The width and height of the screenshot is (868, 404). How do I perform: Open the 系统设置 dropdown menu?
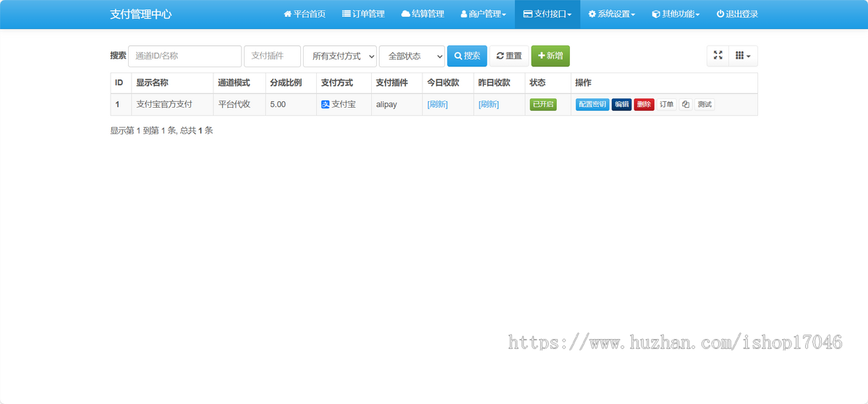tap(611, 14)
